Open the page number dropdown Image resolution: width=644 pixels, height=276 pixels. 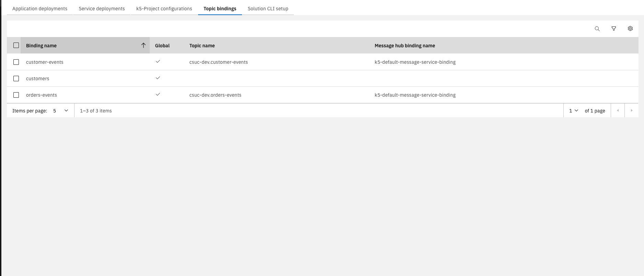(574, 111)
